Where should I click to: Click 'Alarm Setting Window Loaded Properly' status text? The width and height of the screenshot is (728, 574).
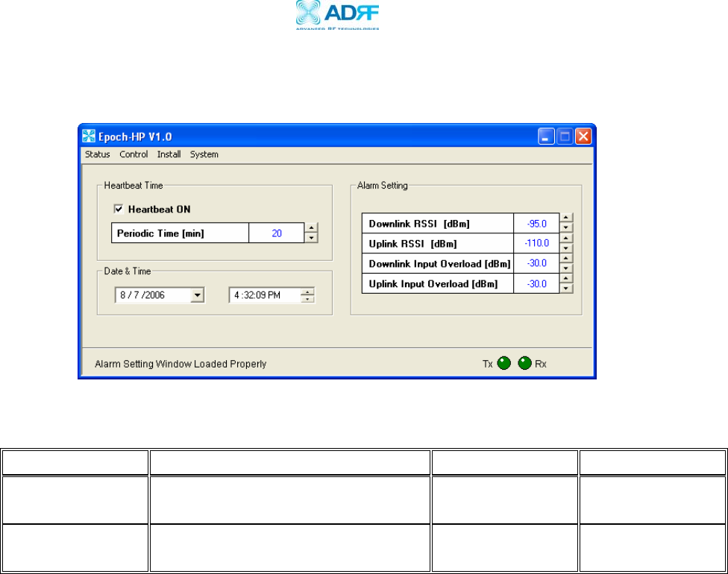point(181,364)
